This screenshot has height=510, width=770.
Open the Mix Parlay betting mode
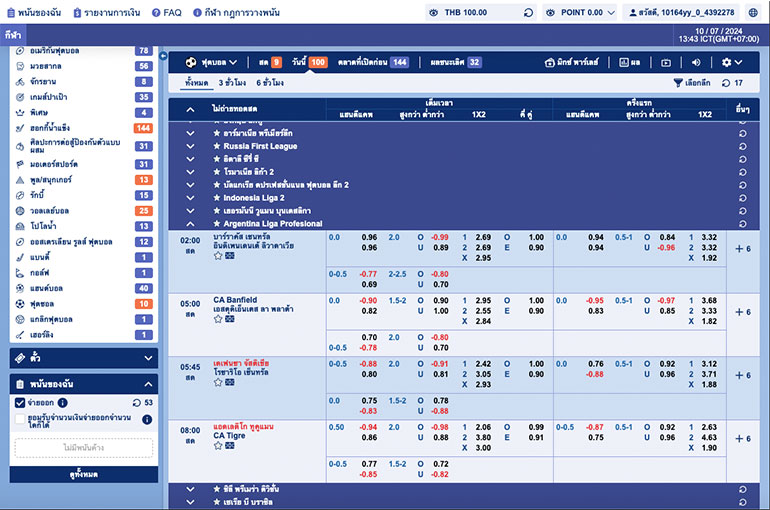pos(572,62)
